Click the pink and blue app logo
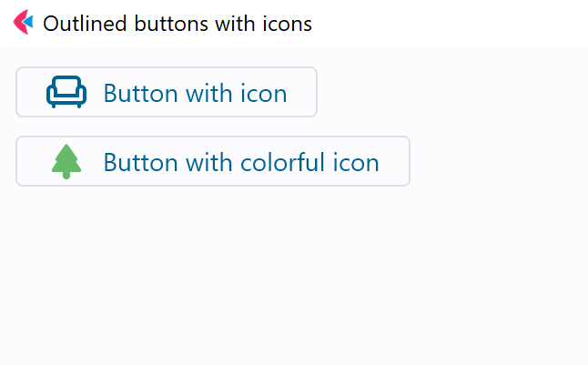Viewport: 588px width, 365px height. coord(23,23)
